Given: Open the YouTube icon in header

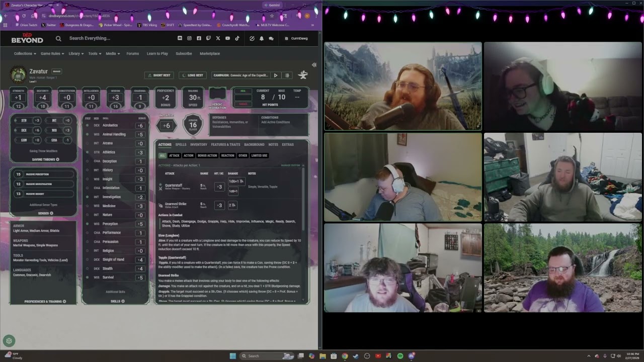Looking at the screenshot, I should click(x=227, y=38).
